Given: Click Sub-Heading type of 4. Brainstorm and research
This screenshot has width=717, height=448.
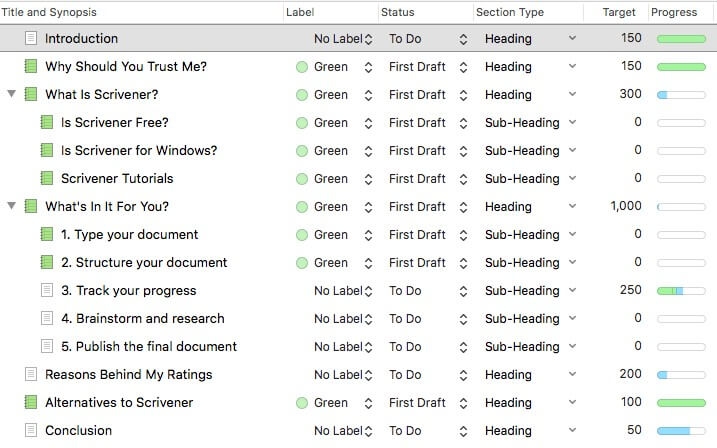Looking at the screenshot, I should (522, 318).
